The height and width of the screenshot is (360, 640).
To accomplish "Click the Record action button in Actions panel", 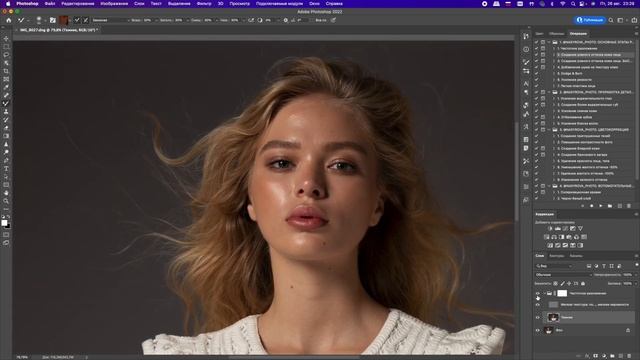I will [x=591, y=206].
